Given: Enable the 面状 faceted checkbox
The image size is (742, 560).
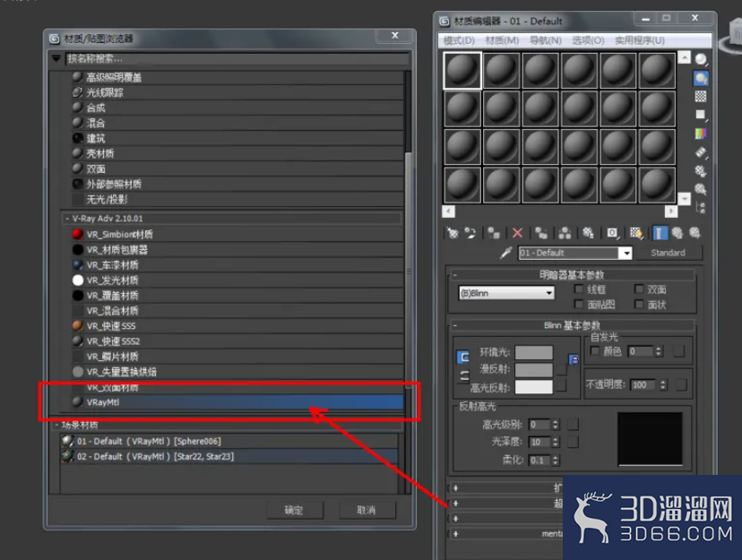Looking at the screenshot, I should coord(639,304).
